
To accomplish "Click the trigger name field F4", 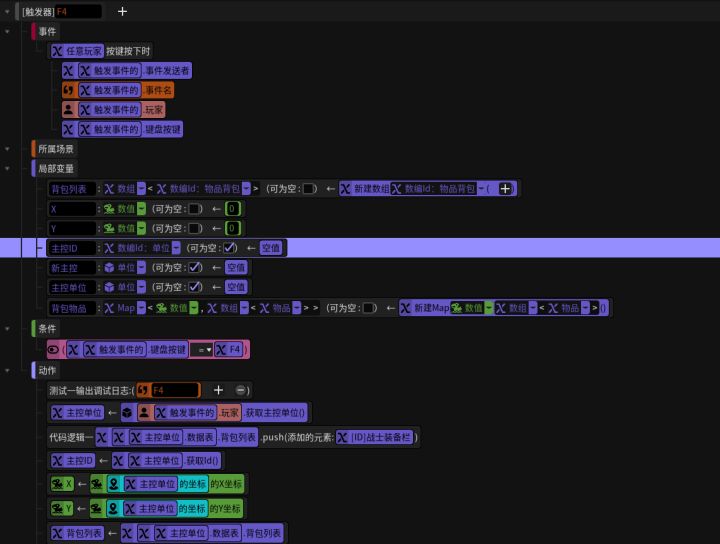I will [x=79, y=11].
